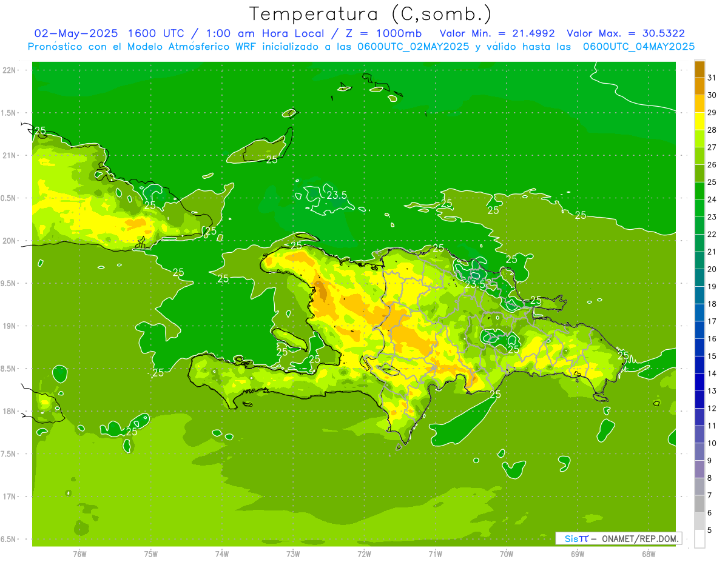
Task: Click the "75W" longitude label
Action: pos(151,554)
